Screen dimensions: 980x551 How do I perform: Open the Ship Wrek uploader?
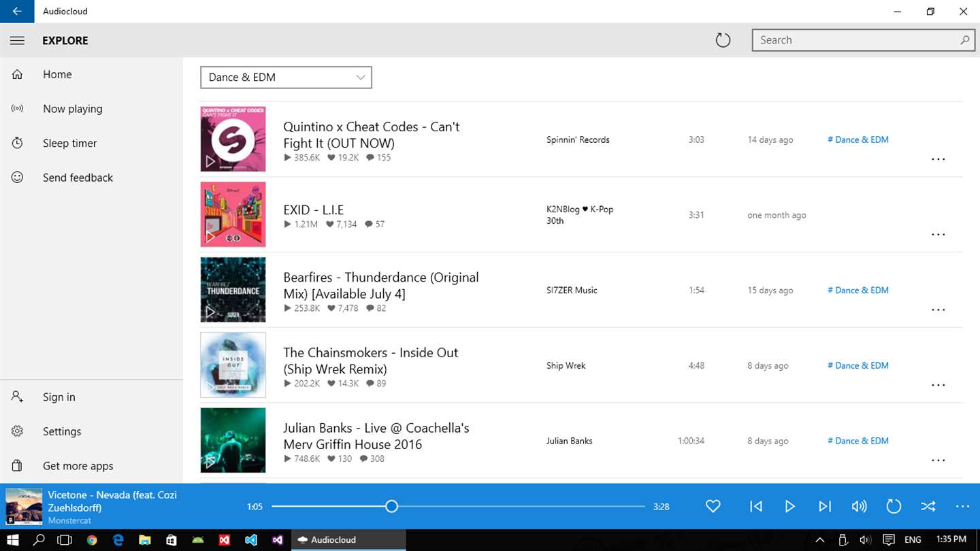click(566, 365)
